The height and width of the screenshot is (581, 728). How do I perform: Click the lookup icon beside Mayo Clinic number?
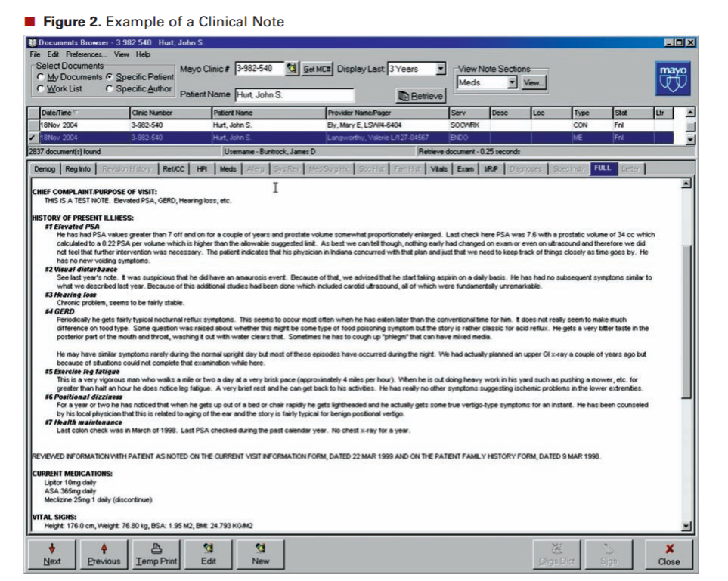pos(291,69)
